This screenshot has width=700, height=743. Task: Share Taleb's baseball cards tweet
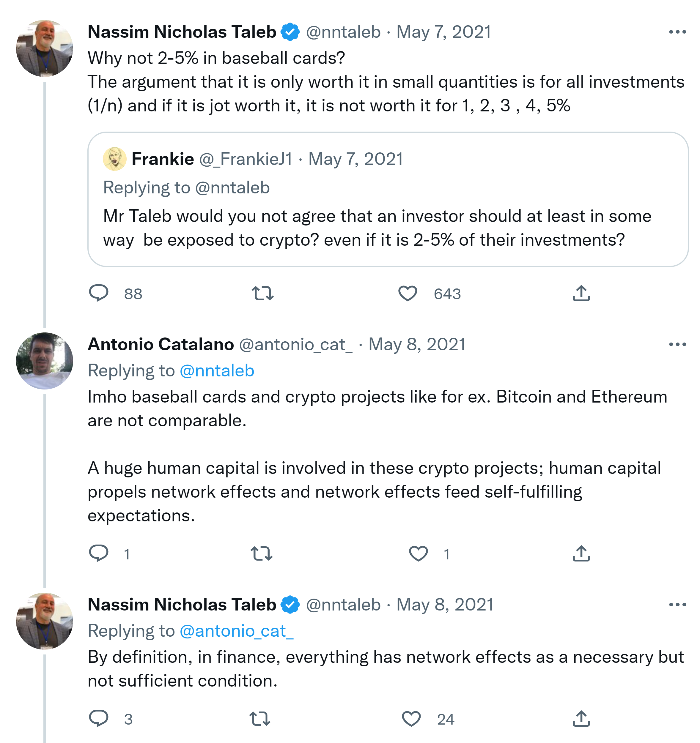point(581,293)
